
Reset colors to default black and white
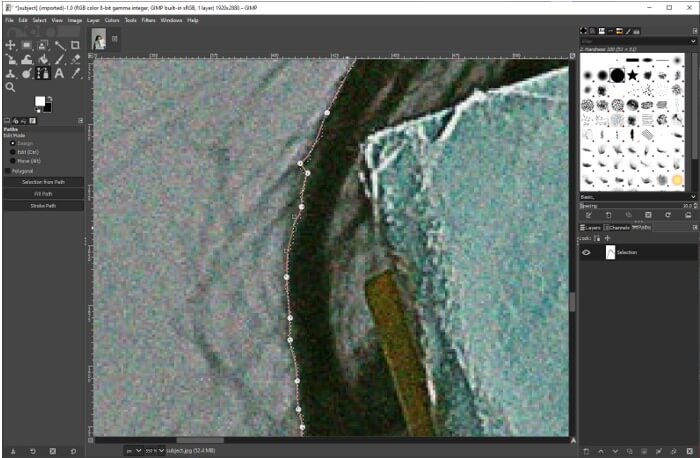pos(37,110)
